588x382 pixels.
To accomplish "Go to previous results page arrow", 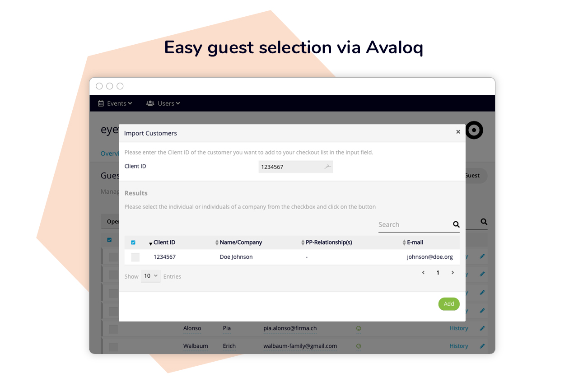I will pos(423,273).
